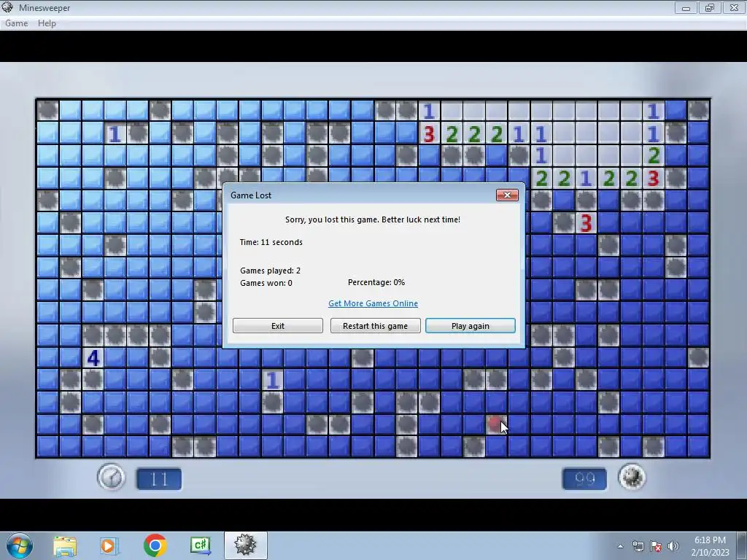
Task: Click the Minesweeper taskbar button
Action: click(x=245, y=545)
